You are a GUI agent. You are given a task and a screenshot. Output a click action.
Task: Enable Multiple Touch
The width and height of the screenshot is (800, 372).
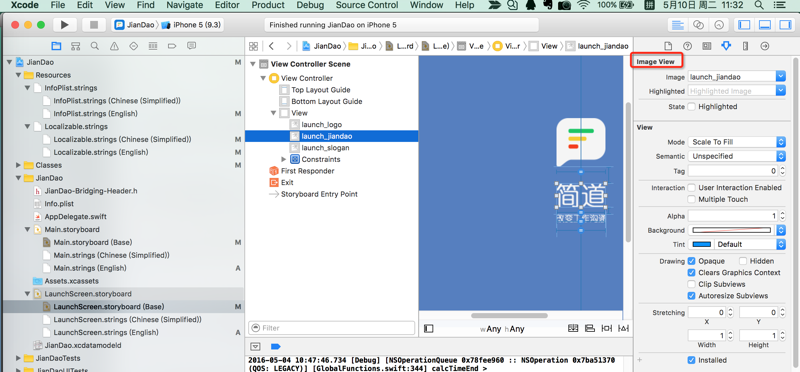[691, 199]
